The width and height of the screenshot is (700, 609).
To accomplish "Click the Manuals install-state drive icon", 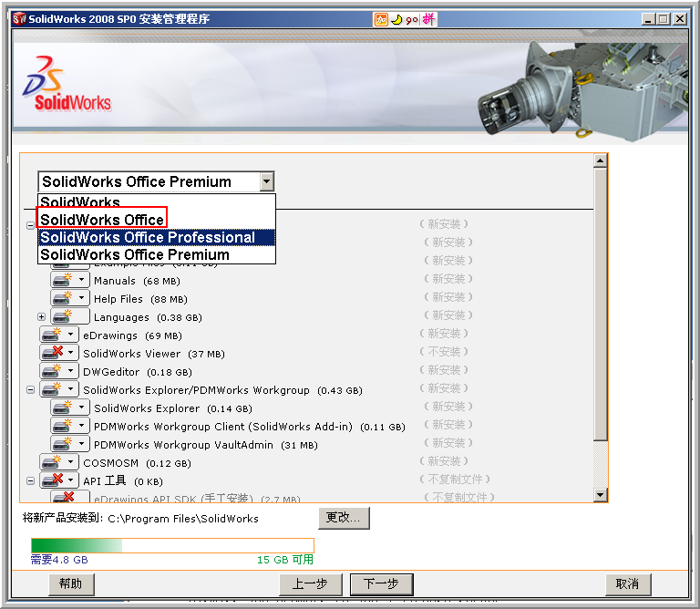I will coord(62,281).
